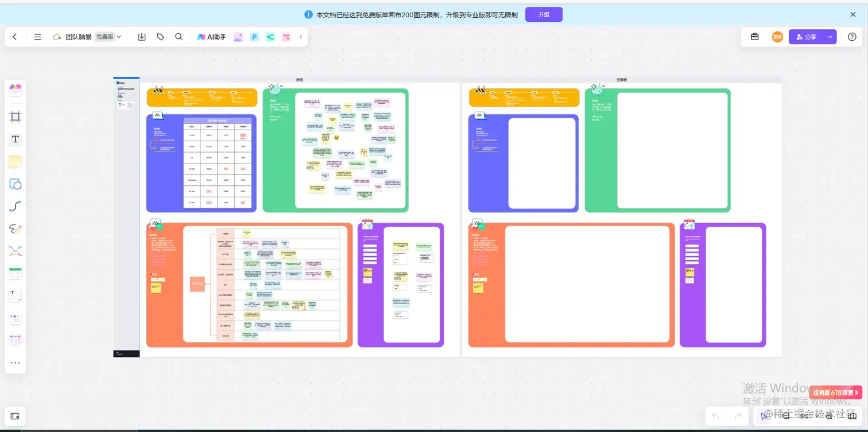Image resolution: width=868 pixels, height=432 pixels.
Task: Select the Kanban board tool
Action: point(15,341)
